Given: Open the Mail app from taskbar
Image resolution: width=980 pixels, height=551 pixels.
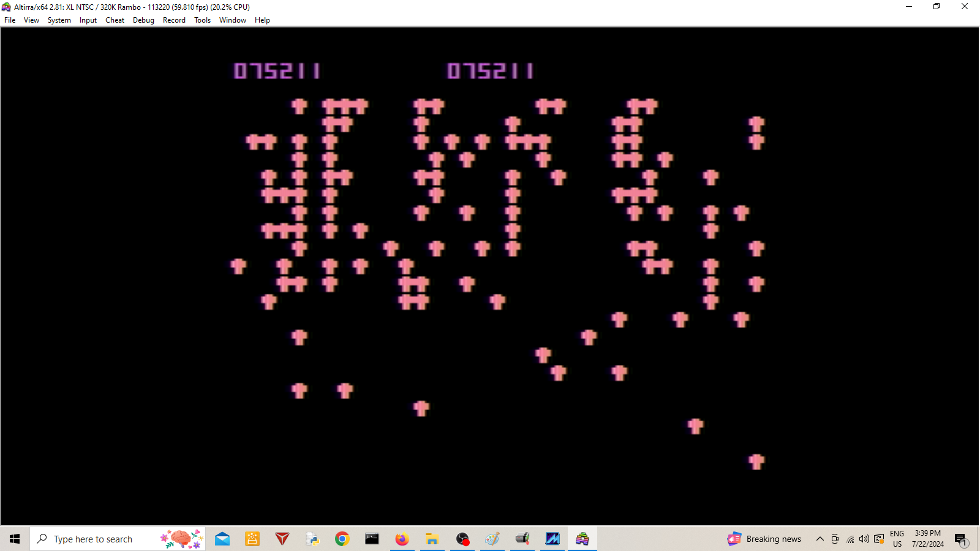Looking at the screenshot, I should (x=222, y=539).
